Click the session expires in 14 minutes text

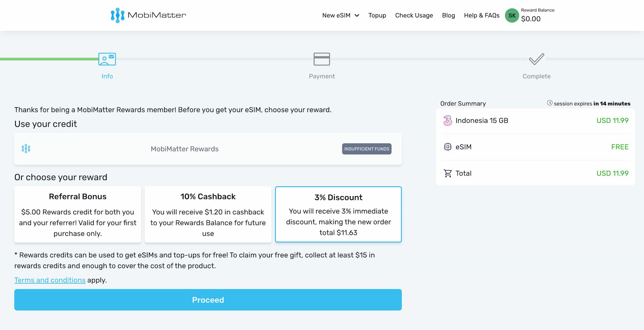tap(592, 103)
